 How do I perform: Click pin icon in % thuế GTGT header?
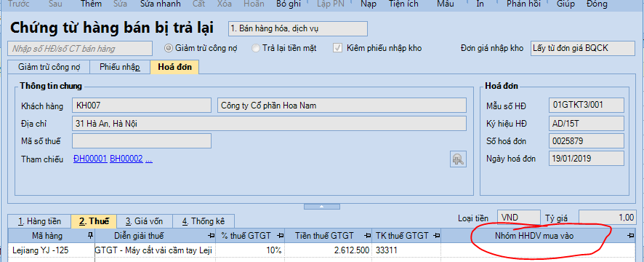click(x=281, y=236)
